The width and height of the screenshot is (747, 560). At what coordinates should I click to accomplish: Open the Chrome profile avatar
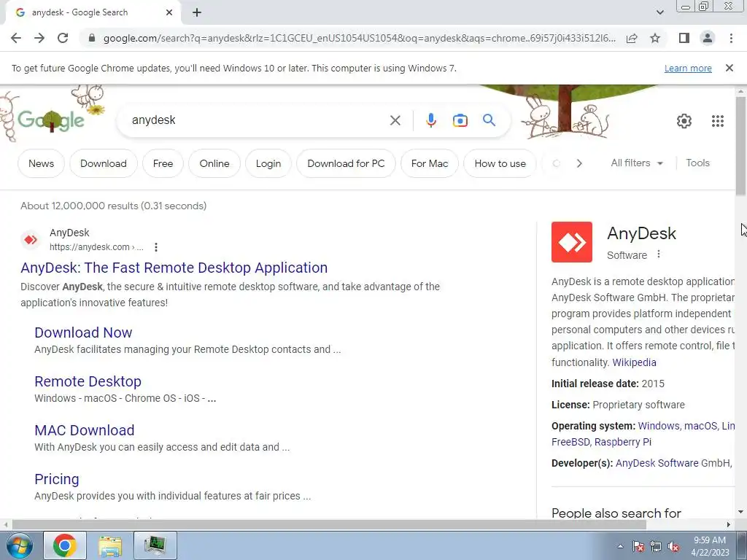click(708, 38)
